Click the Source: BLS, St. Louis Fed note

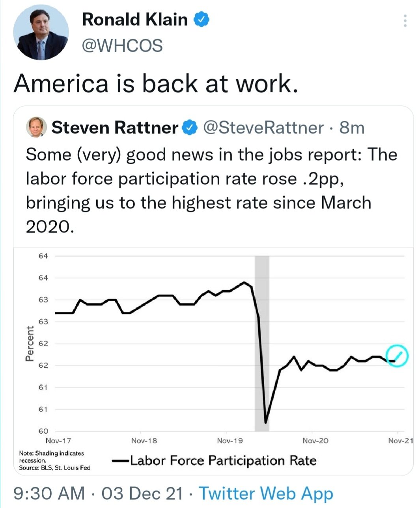pyautogui.click(x=55, y=468)
